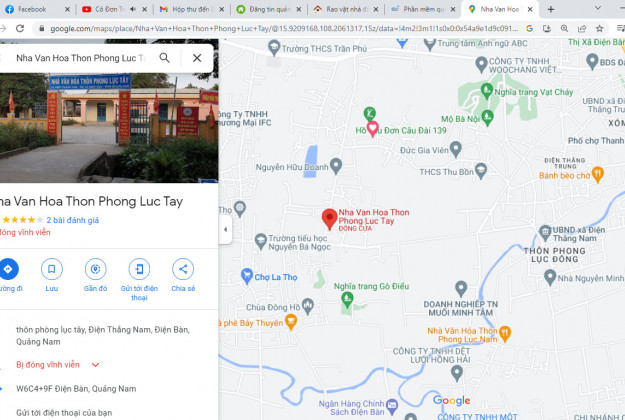This screenshot has width=625, height=420.
Task: Click the Chia sẻ share icon
Action: 183,269
